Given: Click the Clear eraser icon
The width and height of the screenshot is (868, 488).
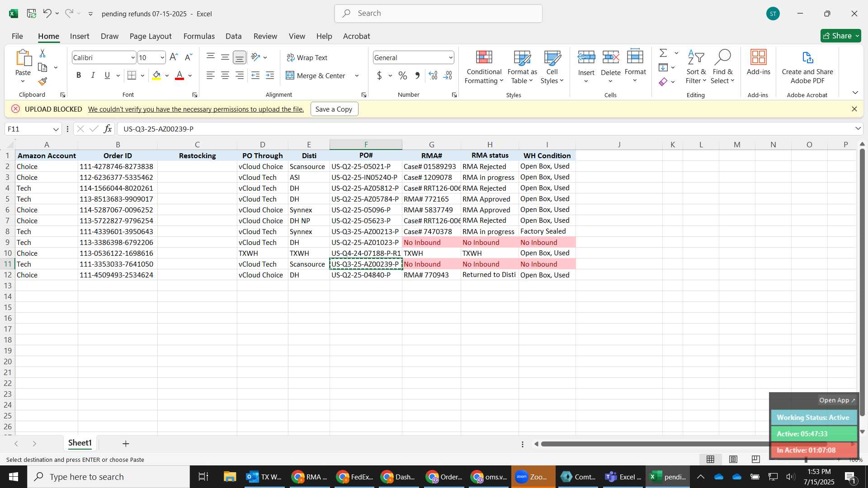Looking at the screenshot, I should (663, 82).
